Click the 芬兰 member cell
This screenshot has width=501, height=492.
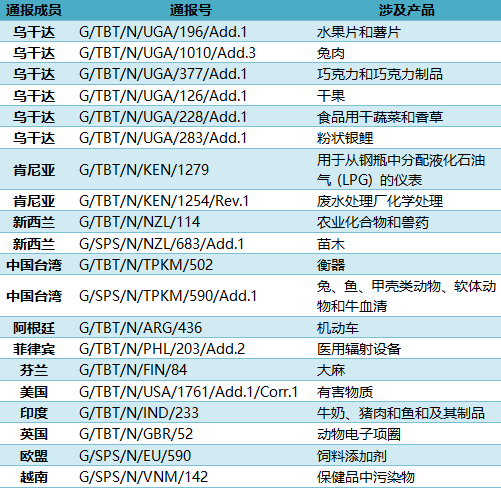point(34,370)
